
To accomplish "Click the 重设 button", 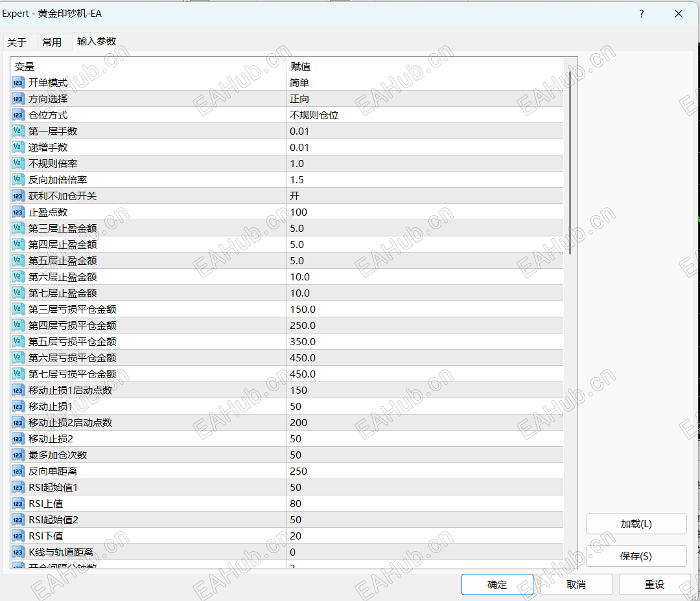I will point(654,584).
